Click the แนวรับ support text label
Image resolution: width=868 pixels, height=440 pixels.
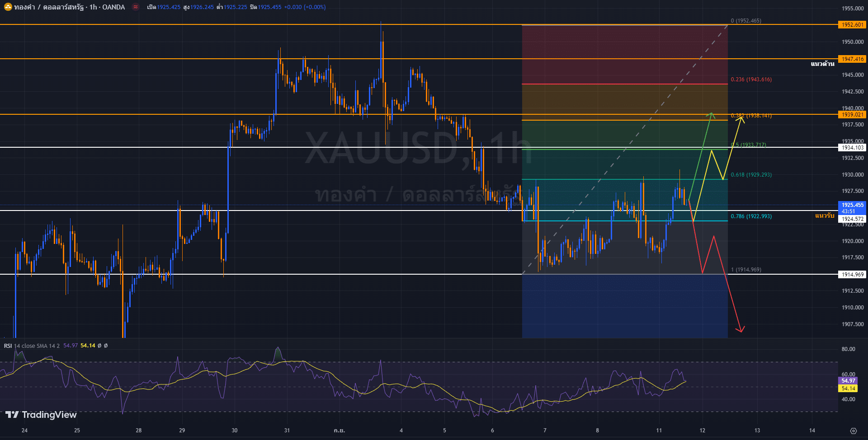pyautogui.click(x=825, y=215)
